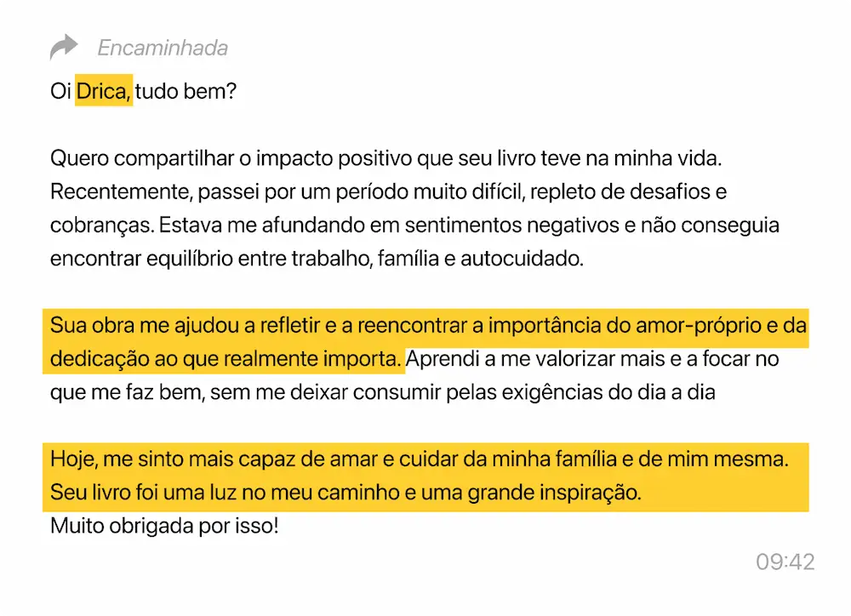
Task: Click the highlighted phrase "dedicação ao que realmente importa."
Action: tap(226, 359)
